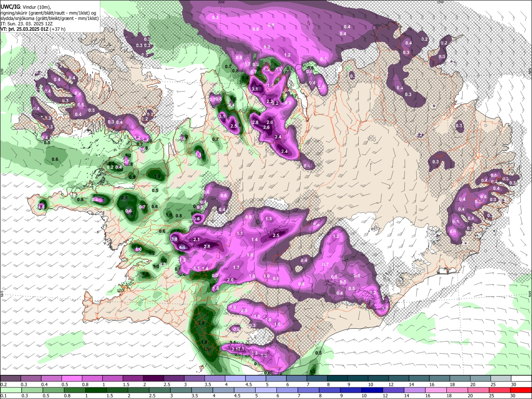Click the 15W longitude label at the top edge

[x=441, y=2]
